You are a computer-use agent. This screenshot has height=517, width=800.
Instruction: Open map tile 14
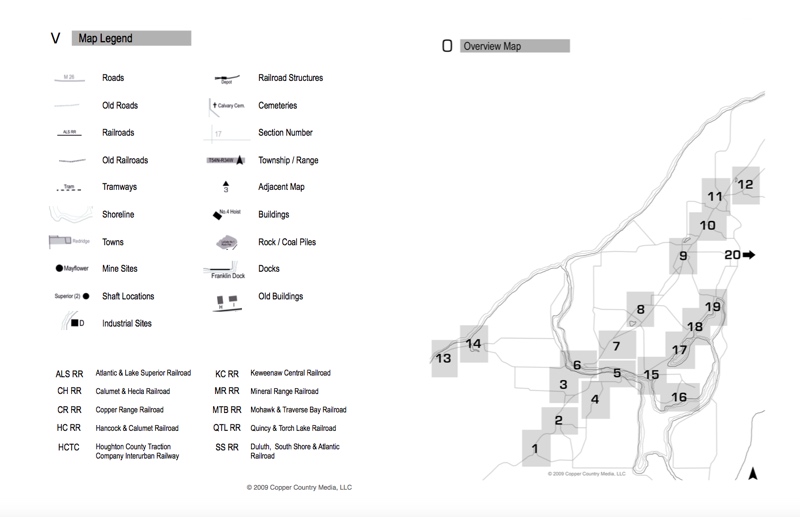(474, 344)
